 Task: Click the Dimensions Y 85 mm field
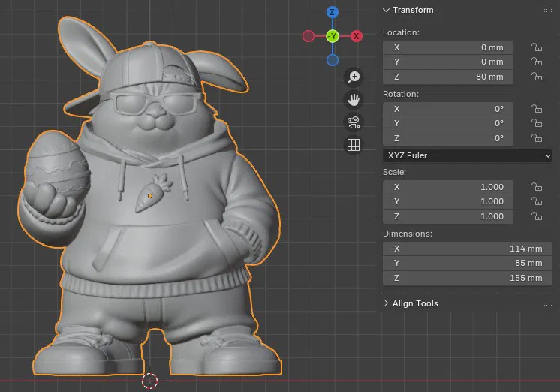pyautogui.click(x=468, y=263)
